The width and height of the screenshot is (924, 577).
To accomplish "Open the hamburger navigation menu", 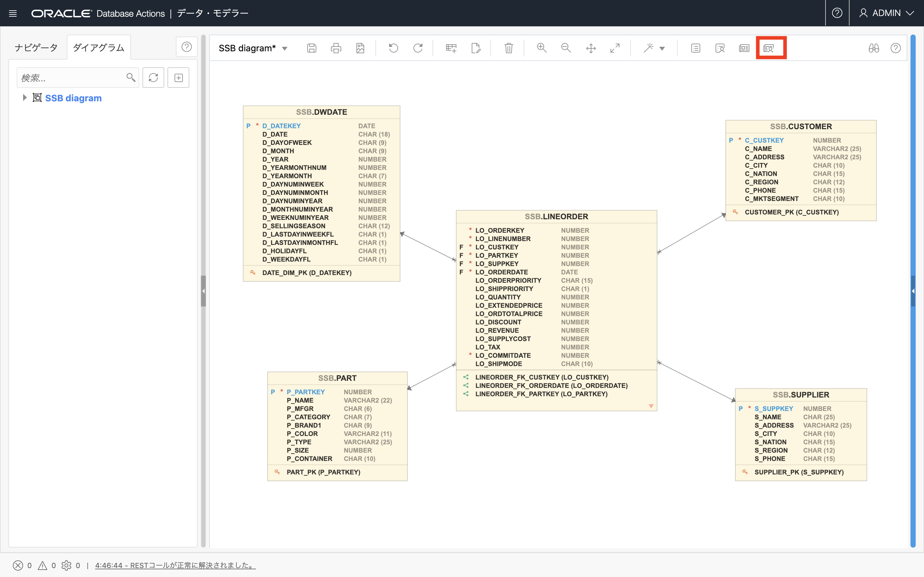I will pyautogui.click(x=13, y=13).
